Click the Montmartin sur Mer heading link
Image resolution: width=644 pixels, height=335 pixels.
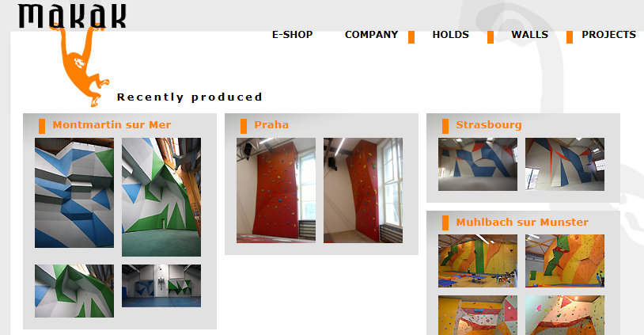pos(112,125)
